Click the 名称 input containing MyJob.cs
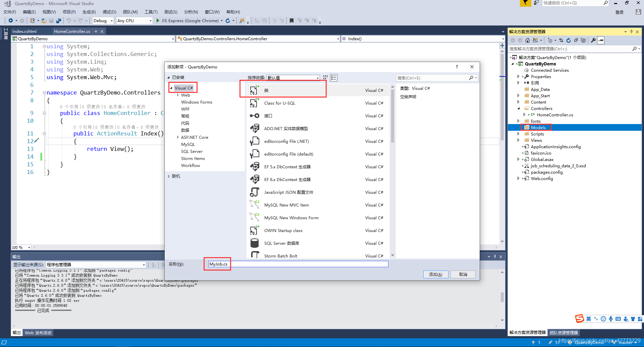 point(298,264)
